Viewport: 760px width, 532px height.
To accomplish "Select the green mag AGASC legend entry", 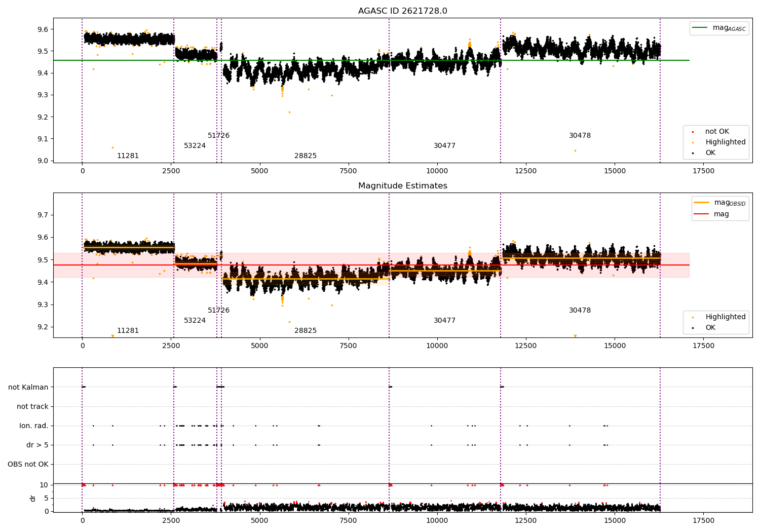I will pos(719,28).
